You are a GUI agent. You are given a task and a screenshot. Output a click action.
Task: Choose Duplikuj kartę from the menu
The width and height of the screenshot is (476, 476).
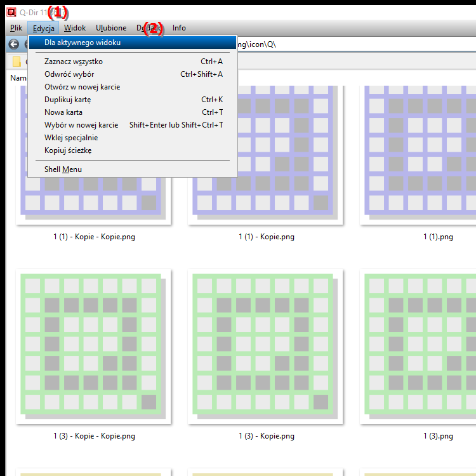click(x=133, y=100)
